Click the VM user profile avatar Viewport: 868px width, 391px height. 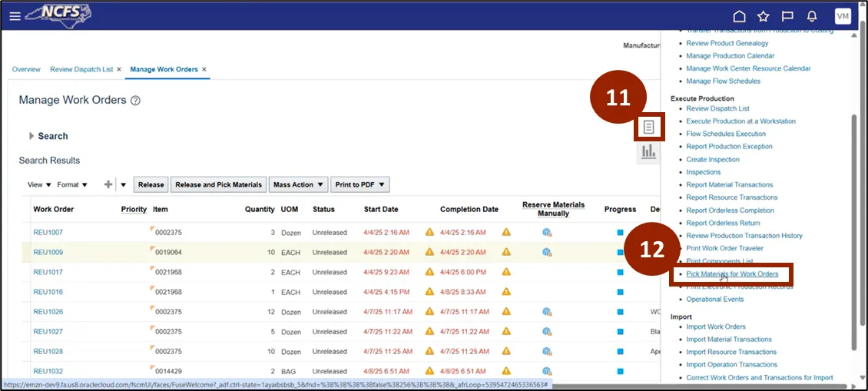pyautogui.click(x=843, y=16)
